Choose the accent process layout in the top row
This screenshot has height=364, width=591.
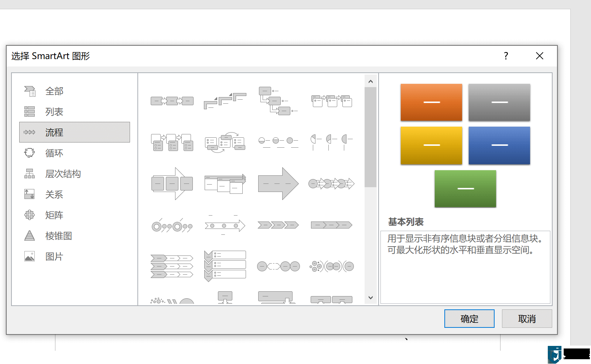click(331, 101)
